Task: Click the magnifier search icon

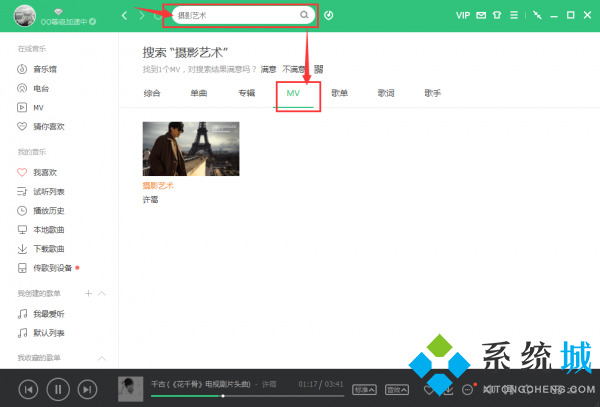Action: coord(304,15)
